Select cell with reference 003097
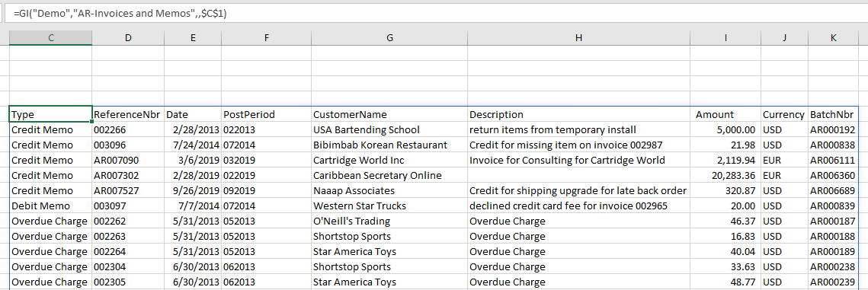868x290 pixels. click(x=129, y=206)
